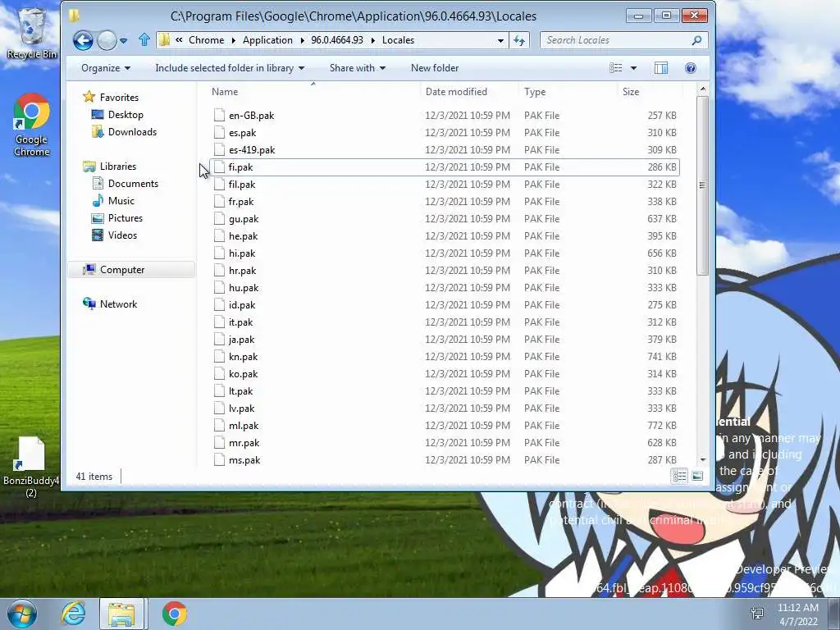Click the 96.0.4664.93 breadcrumb segment
840x630 pixels.
[x=337, y=40]
